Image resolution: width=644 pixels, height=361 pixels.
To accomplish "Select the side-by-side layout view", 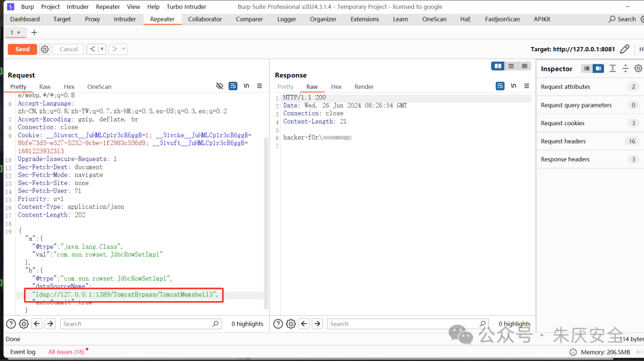I will point(498,66).
